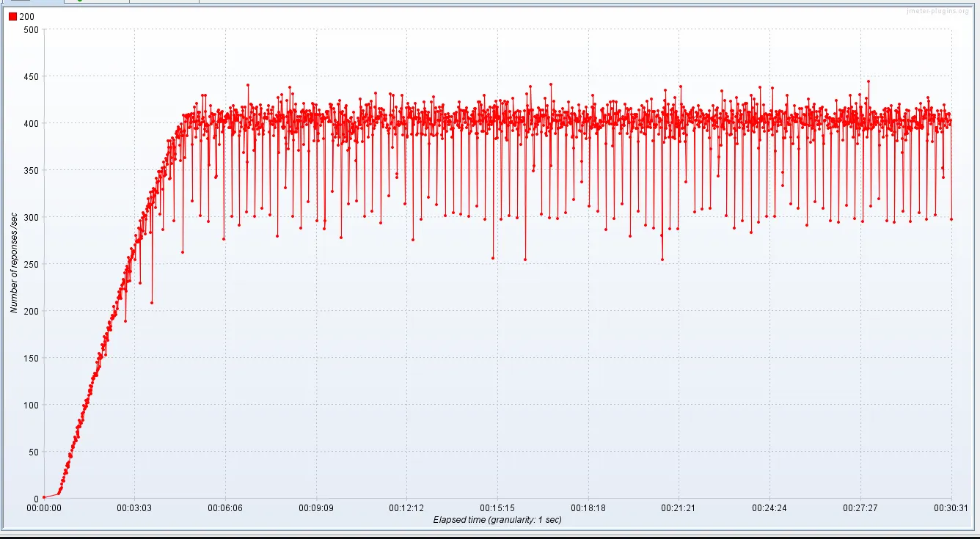Click the x-axis time label "00:03:03"
Screen dimensions: 980x539
(134, 508)
